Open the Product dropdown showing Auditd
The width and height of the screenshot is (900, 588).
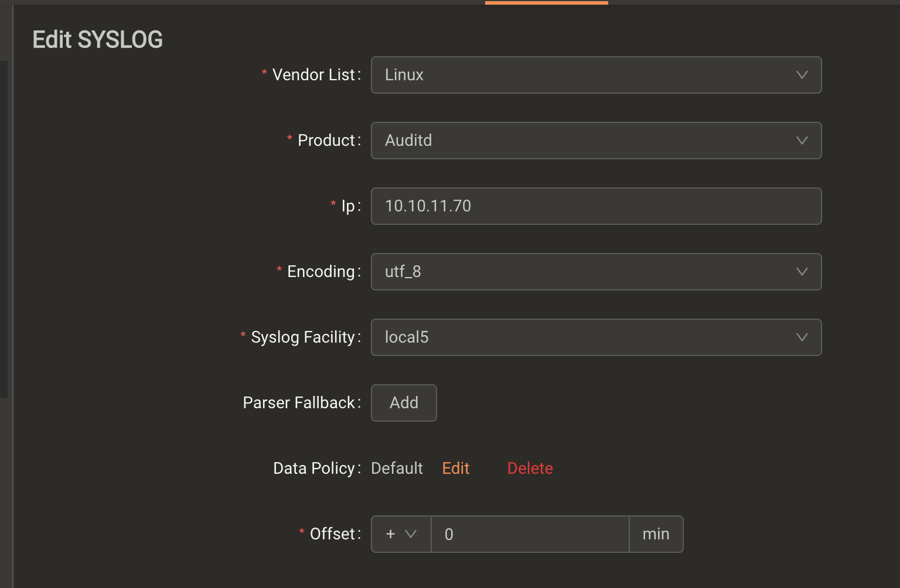[x=596, y=141]
